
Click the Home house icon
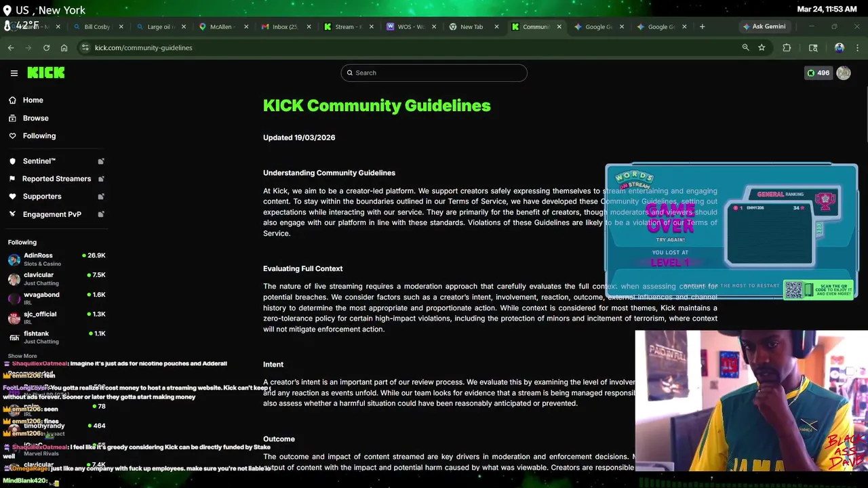coord(12,100)
